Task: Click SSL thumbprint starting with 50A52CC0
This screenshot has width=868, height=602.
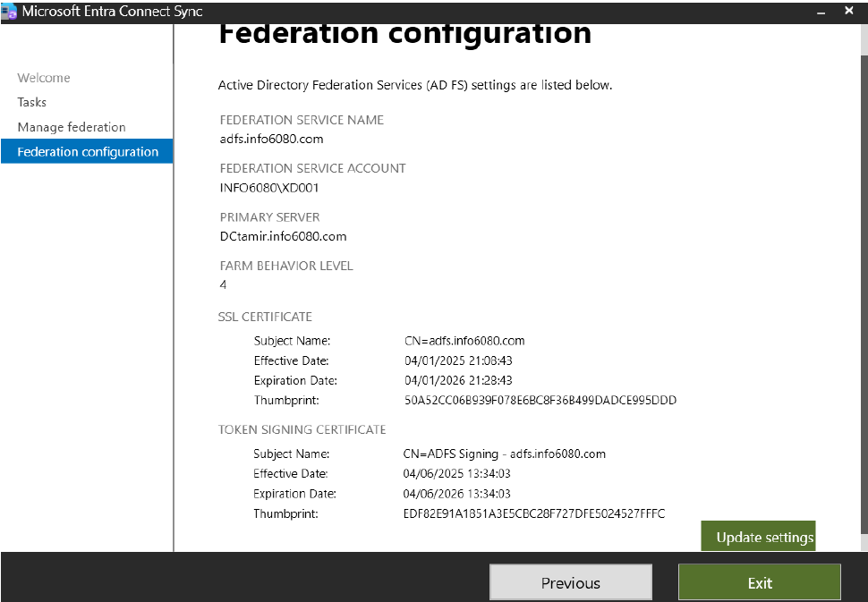Action: tap(540, 401)
